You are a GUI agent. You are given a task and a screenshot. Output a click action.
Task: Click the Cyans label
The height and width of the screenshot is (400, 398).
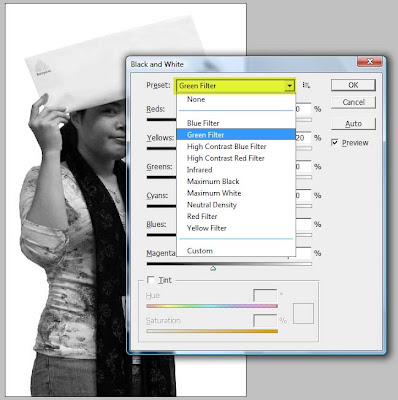click(157, 195)
